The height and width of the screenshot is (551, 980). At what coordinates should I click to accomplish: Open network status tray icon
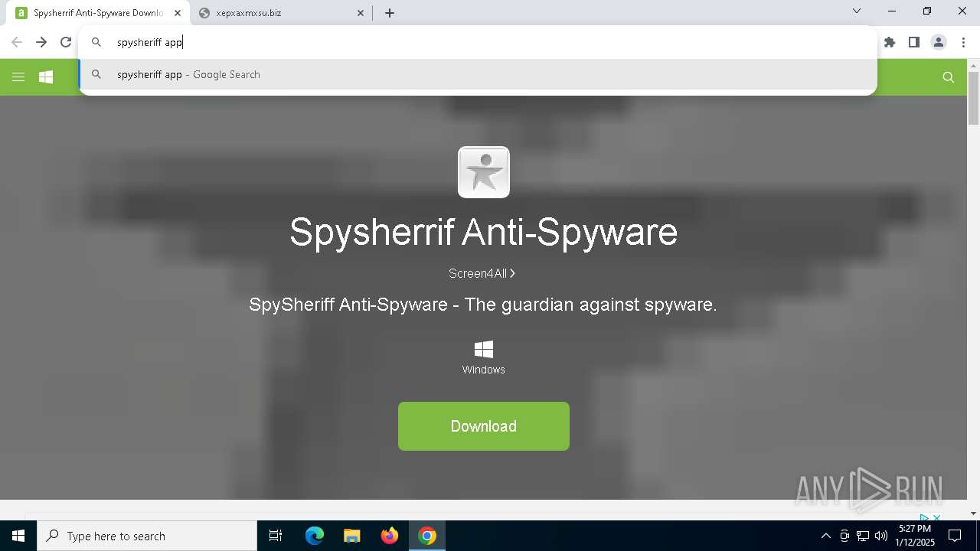863,536
